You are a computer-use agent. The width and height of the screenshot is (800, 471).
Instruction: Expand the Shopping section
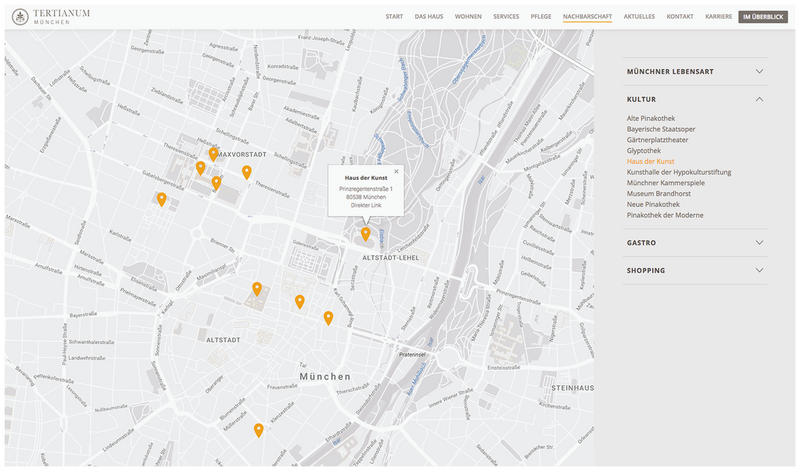click(695, 270)
